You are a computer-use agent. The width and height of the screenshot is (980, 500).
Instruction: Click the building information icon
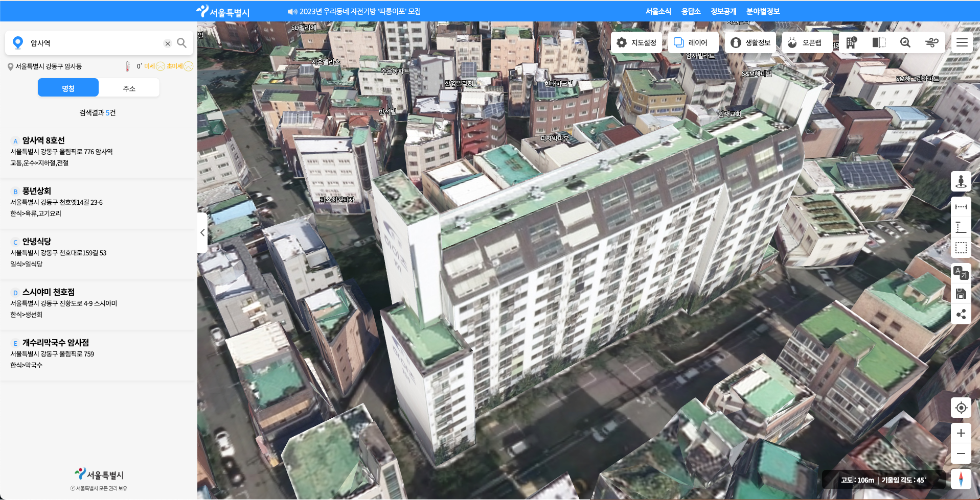pos(851,42)
